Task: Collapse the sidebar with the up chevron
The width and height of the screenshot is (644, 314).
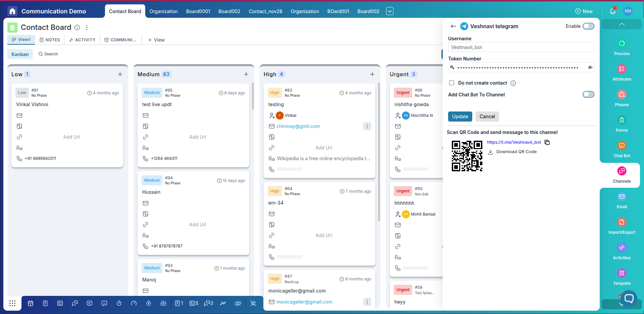Action: (622, 24)
